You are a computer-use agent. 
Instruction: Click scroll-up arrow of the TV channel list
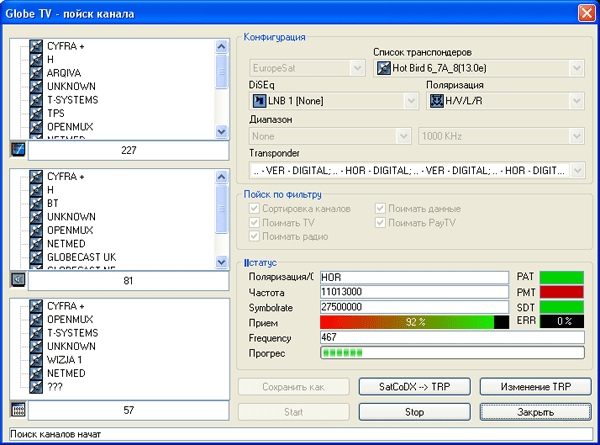pos(222,47)
